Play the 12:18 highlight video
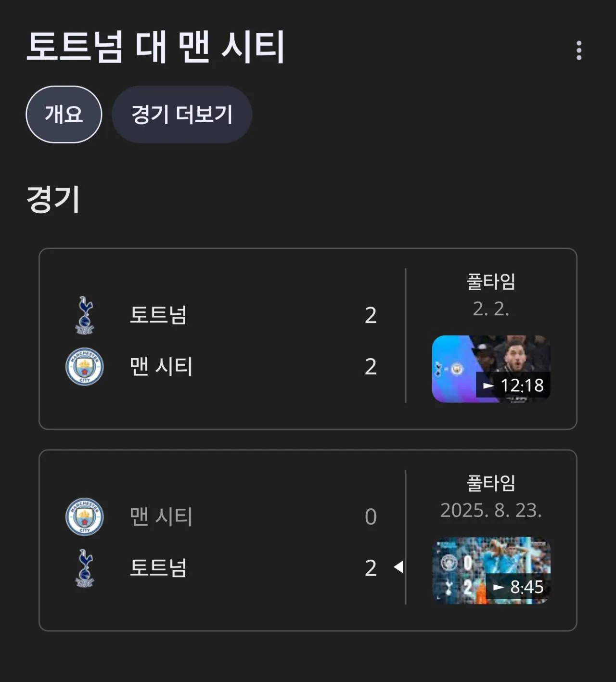616x682 pixels. point(491,369)
